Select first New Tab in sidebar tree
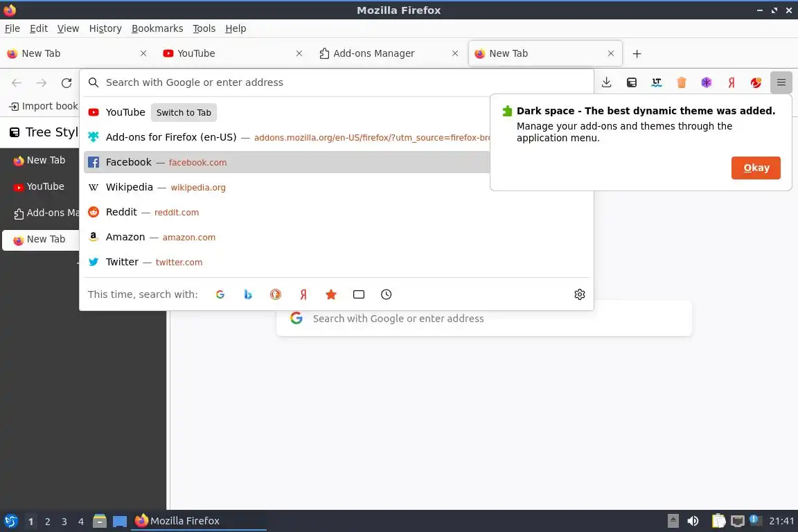Viewport: 798px width, 532px height. pos(41,161)
